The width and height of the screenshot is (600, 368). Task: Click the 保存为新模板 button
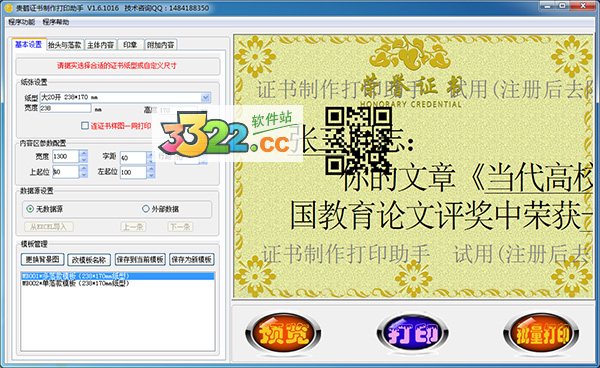coord(192,260)
